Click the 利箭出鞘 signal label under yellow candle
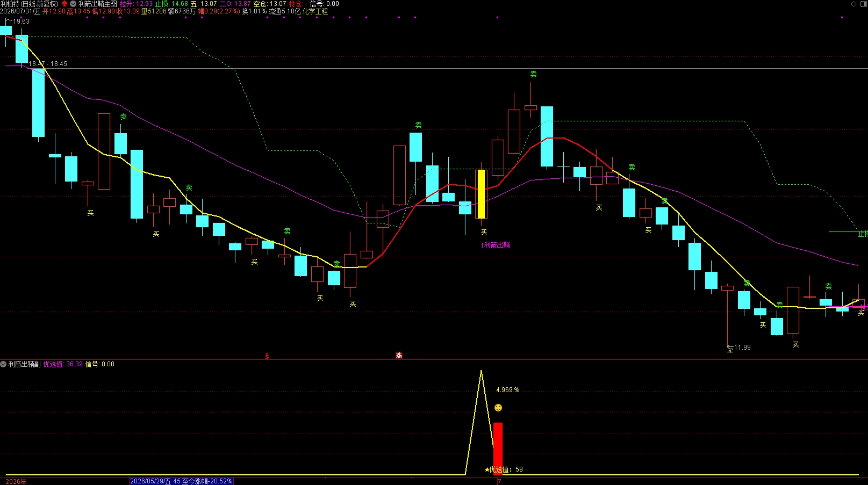Viewport: 868px width, 485px height. pyautogui.click(x=496, y=245)
